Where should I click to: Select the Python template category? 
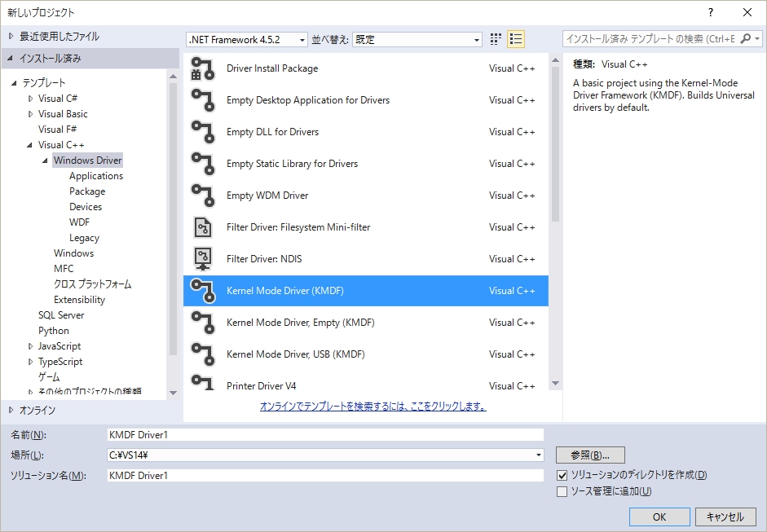pos(54,331)
